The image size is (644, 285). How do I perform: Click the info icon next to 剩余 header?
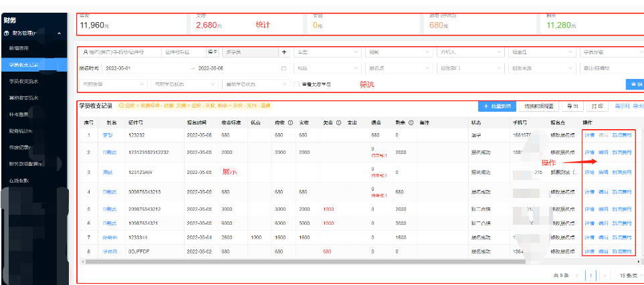click(x=411, y=122)
